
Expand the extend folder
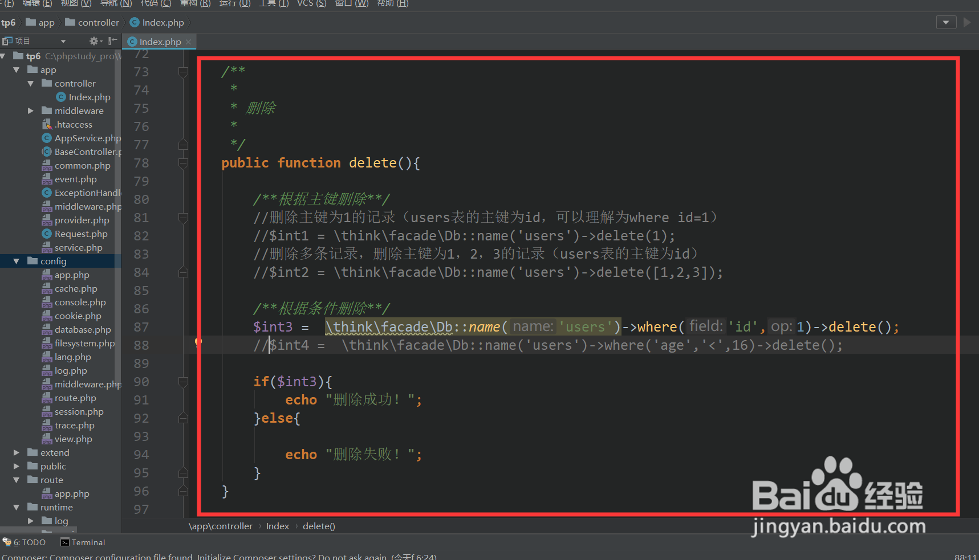coord(17,452)
